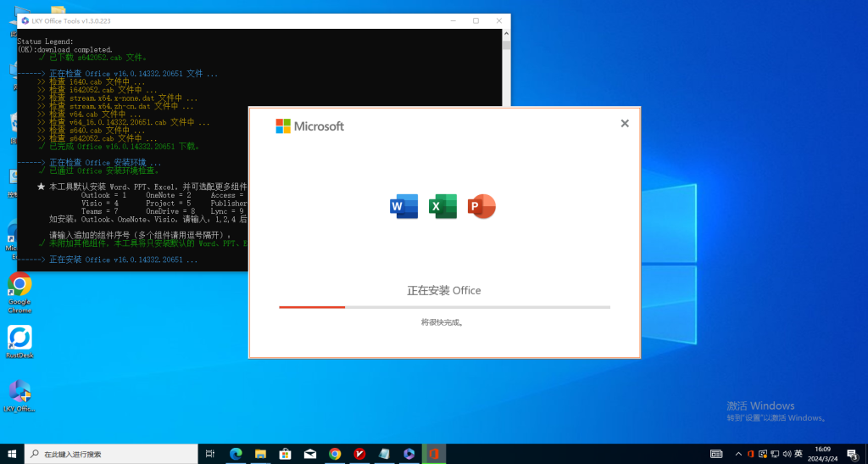
Task: Open the notification center
Action: (x=853, y=454)
